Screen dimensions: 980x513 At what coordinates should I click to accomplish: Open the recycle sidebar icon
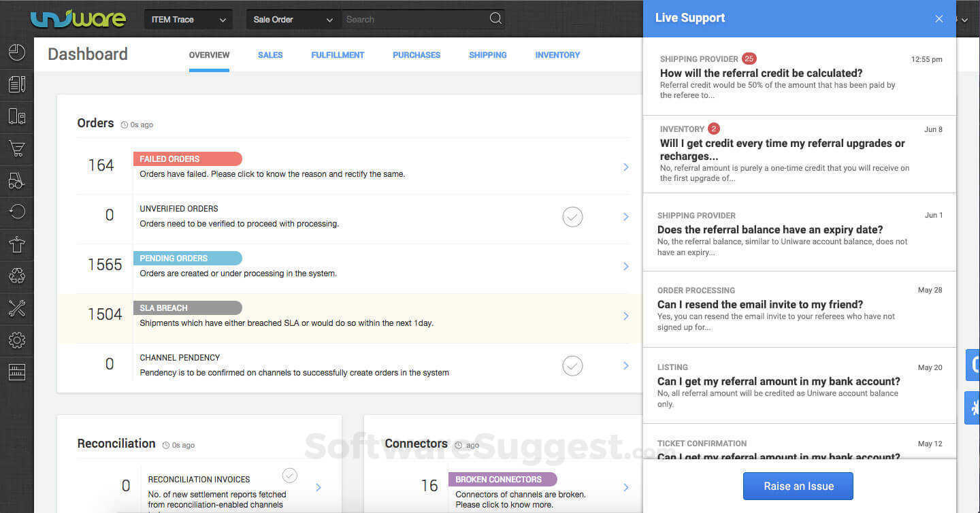click(17, 276)
